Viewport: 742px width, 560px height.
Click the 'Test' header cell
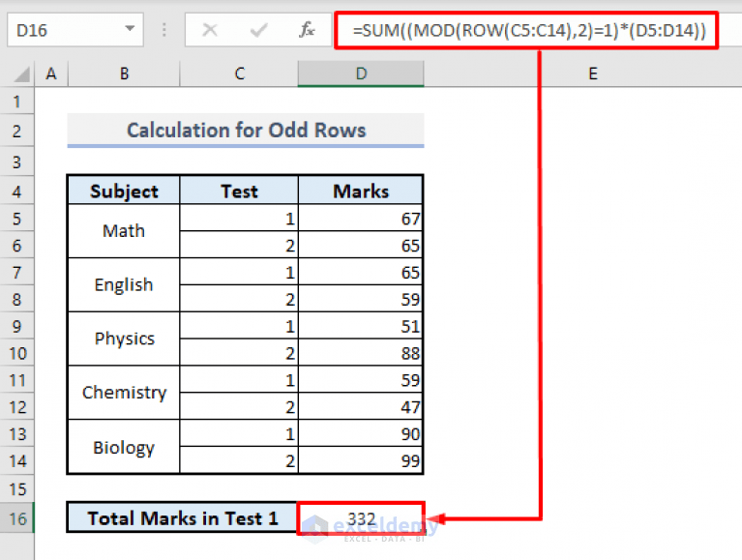240,192
